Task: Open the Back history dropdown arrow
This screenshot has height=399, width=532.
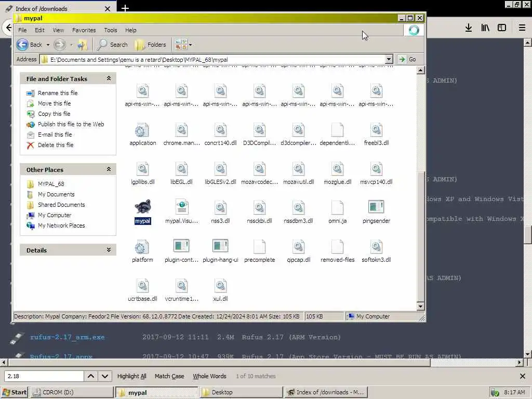Action: coord(48,45)
